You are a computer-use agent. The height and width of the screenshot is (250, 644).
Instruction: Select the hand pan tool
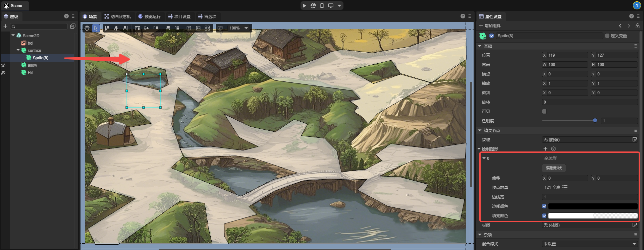(87, 28)
